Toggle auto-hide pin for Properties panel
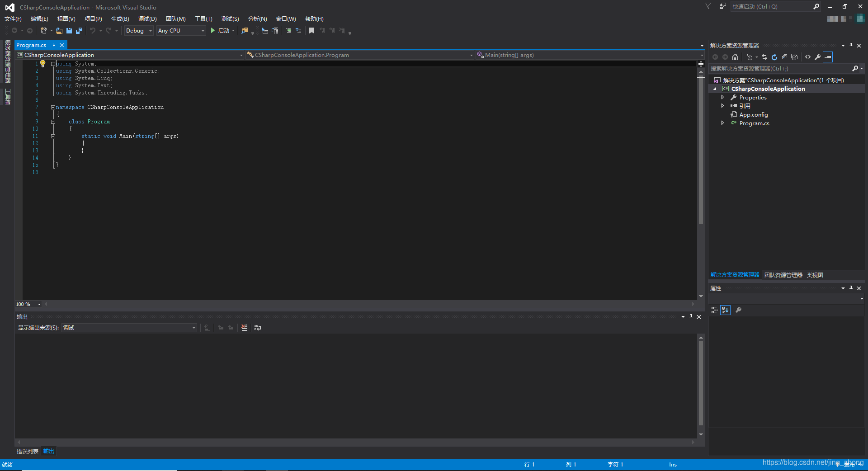The width and height of the screenshot is (868, 471). point(851,288)
